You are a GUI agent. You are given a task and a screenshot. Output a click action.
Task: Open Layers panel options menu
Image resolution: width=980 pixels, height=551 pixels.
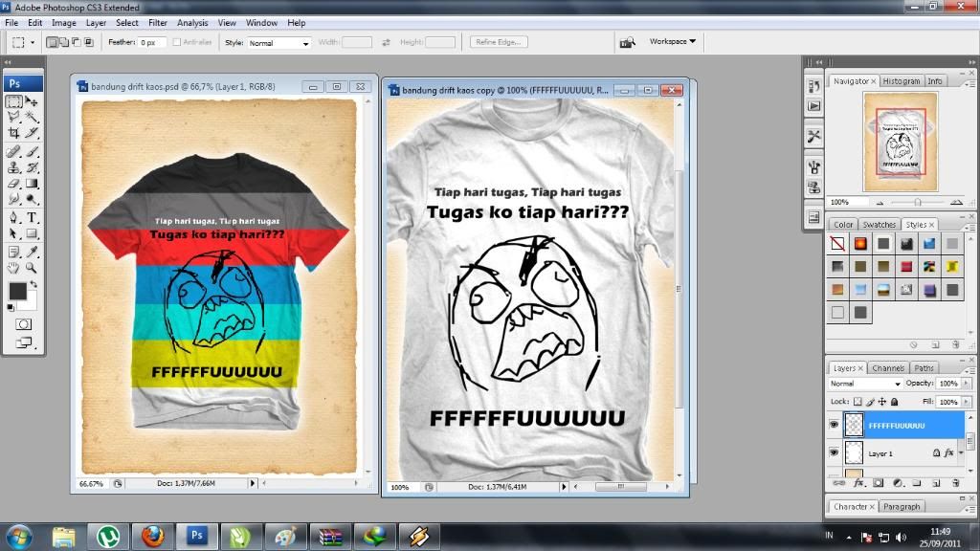(x=969, y=370)
